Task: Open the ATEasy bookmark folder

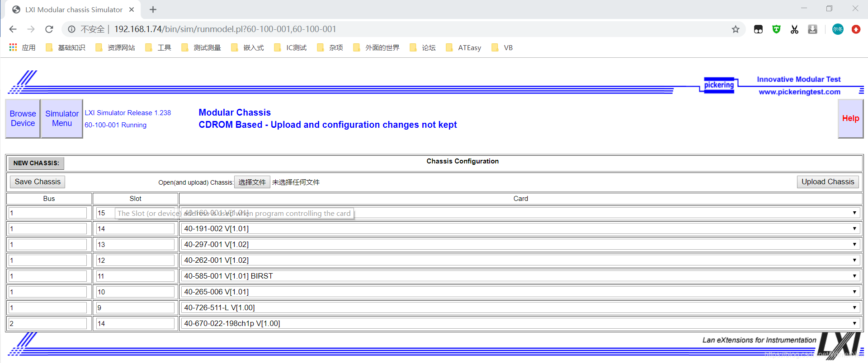Action: click(x=463, y=47)
